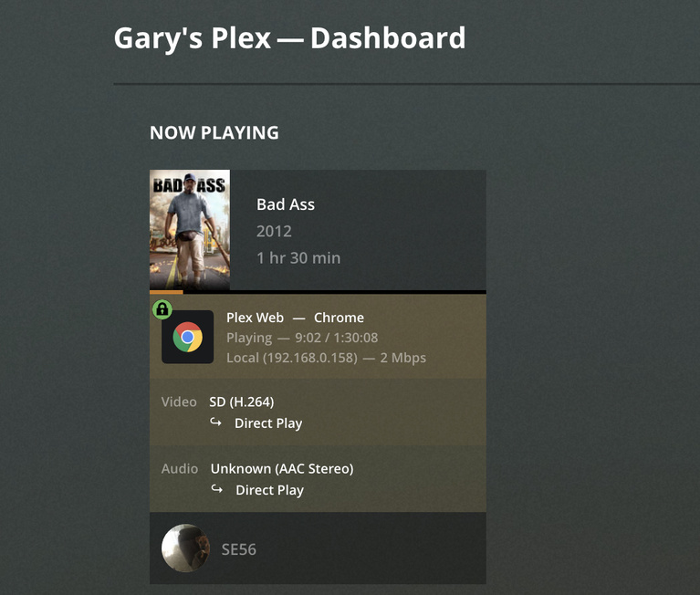Click the Playing 9:02 / 1:30:08 status

click(x=302, y=338)
